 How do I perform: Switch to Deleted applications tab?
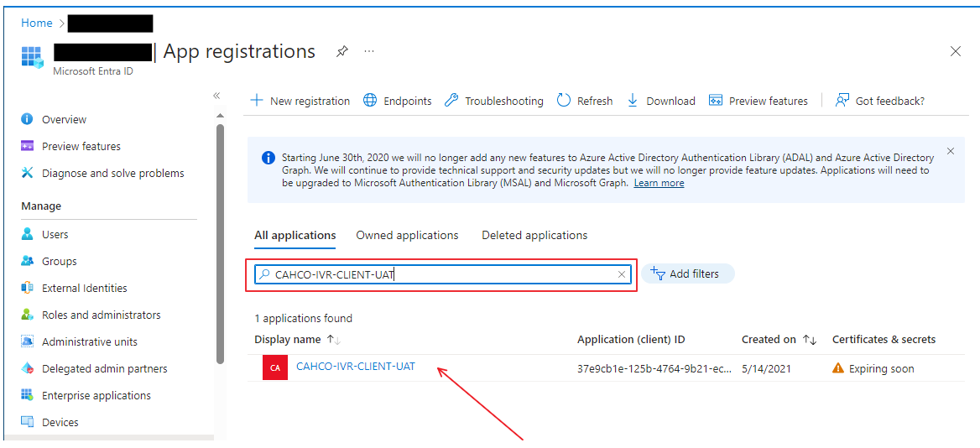tap(534, 236)
